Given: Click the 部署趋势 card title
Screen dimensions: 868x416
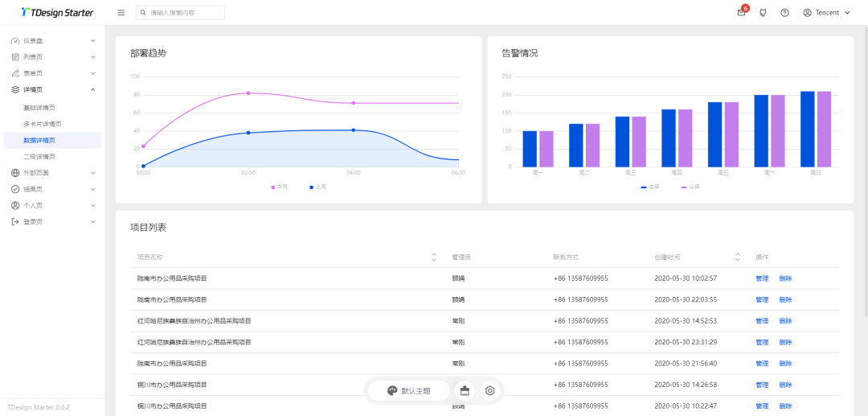Looking at the screenshot, I should point(149,54).
